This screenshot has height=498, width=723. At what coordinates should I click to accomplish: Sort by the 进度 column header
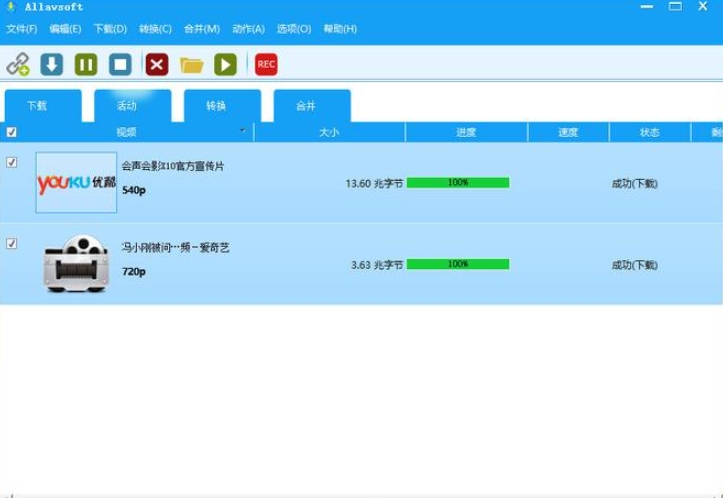pos(466,132)
